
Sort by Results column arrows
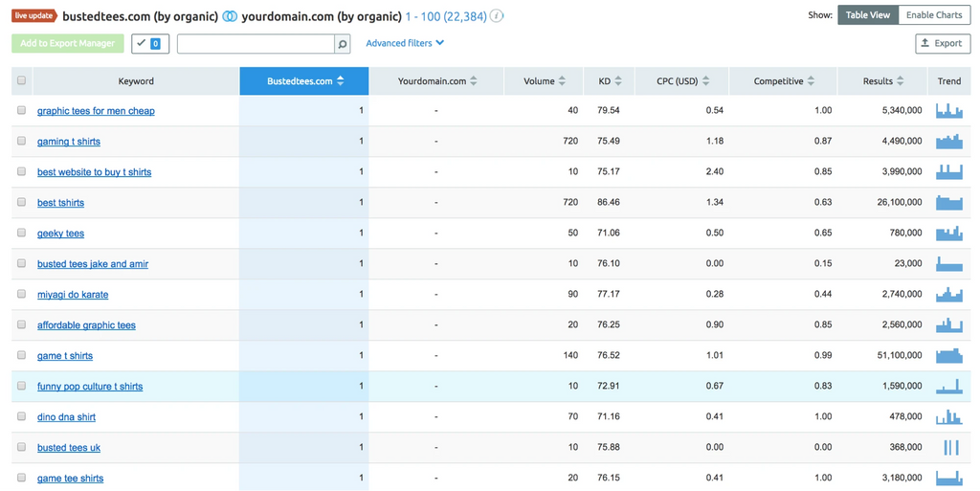pyautogui.click(x=902, y=81)
